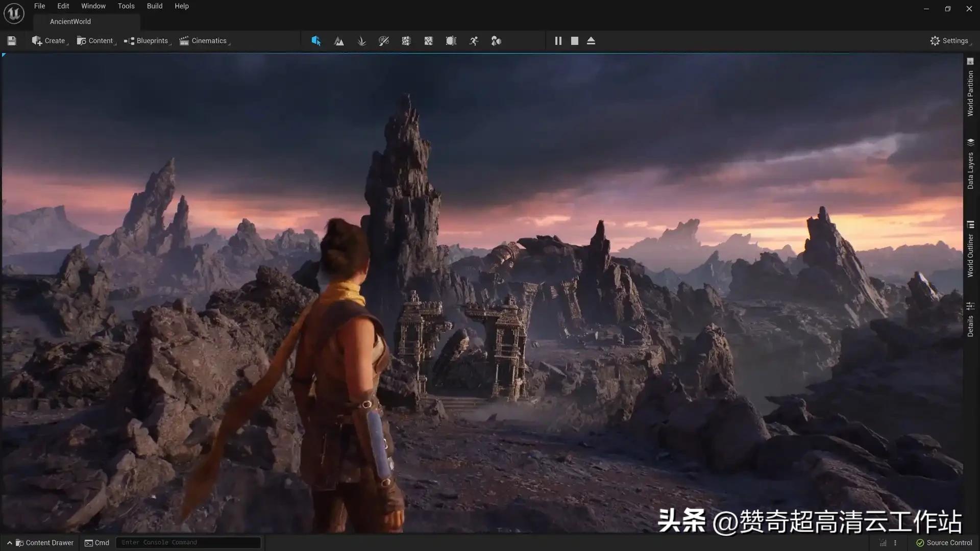The width and height of the screenshot is (980, 551).
Task: Pause the play-in-editor session
Action: coord(558,41)
